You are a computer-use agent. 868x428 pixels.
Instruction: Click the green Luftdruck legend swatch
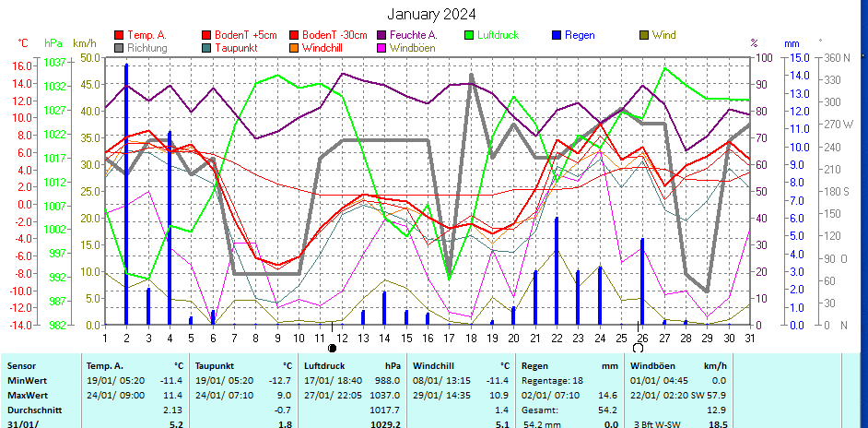click(469, 35)
